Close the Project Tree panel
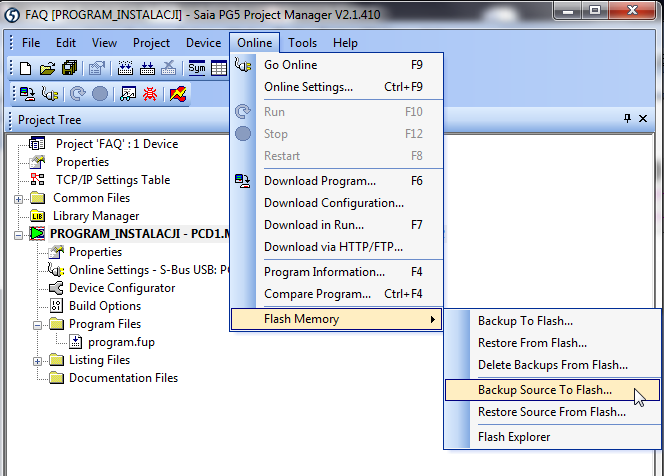Screen dimensions: 664x476 643,119
